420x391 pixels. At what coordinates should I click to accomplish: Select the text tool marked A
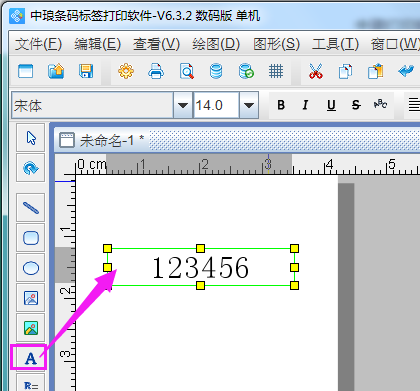tap(30, 358)
